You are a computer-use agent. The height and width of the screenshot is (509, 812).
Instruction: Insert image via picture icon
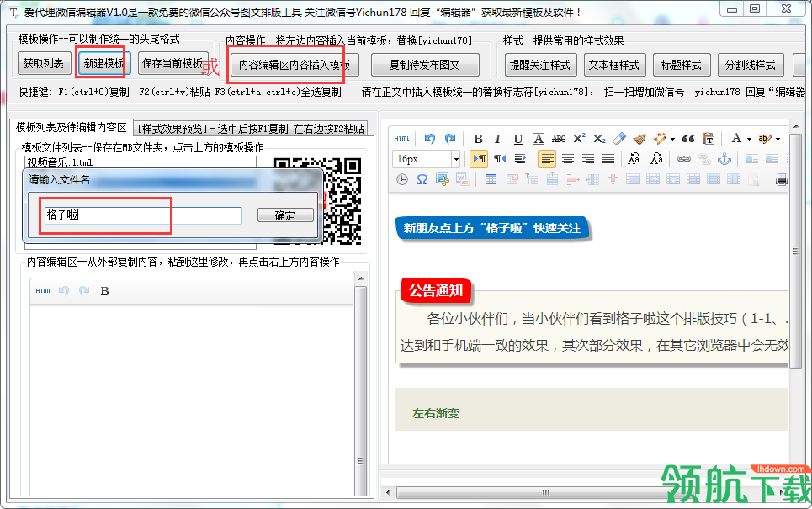click(443, 180)
